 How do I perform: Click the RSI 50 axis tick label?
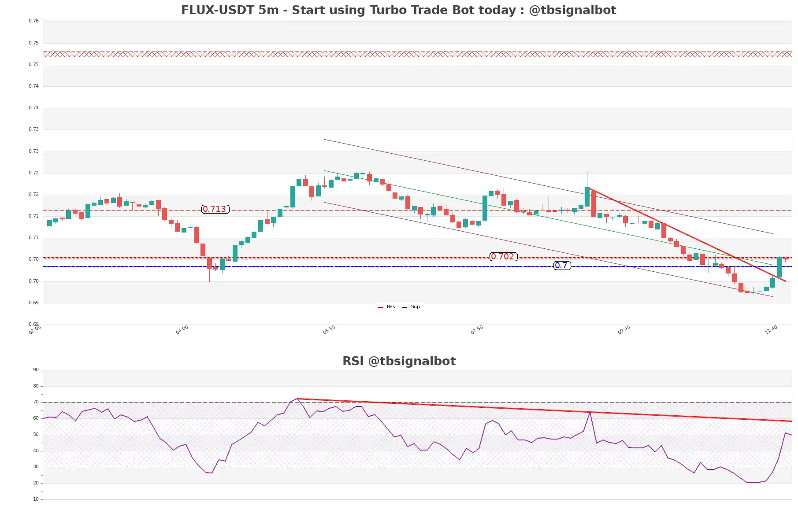36,435
